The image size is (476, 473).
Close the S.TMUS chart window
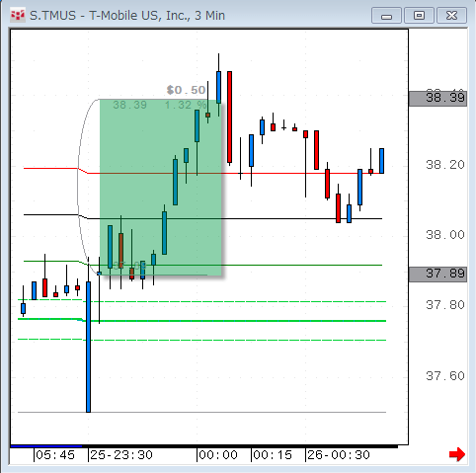451,16
